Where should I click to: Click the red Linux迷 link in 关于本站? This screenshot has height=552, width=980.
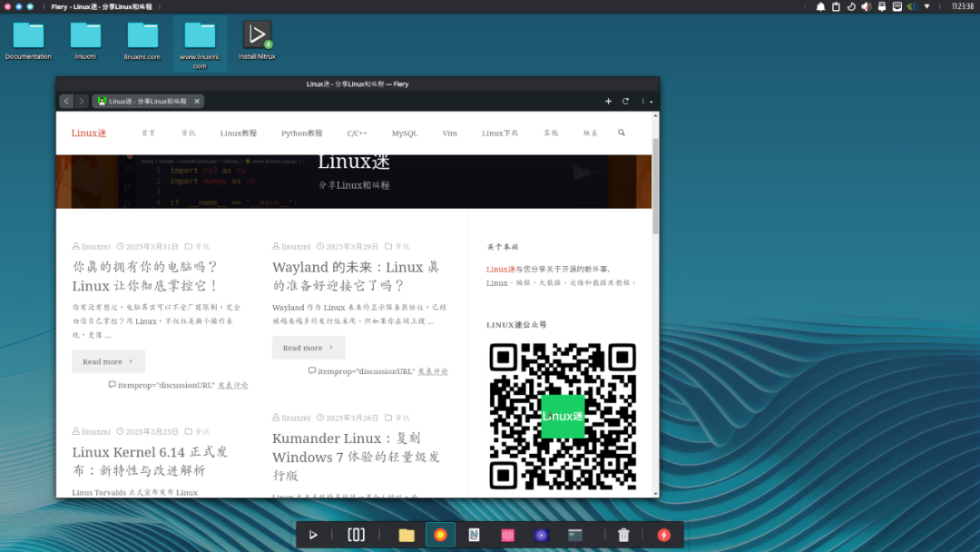(x=501, y=269)
